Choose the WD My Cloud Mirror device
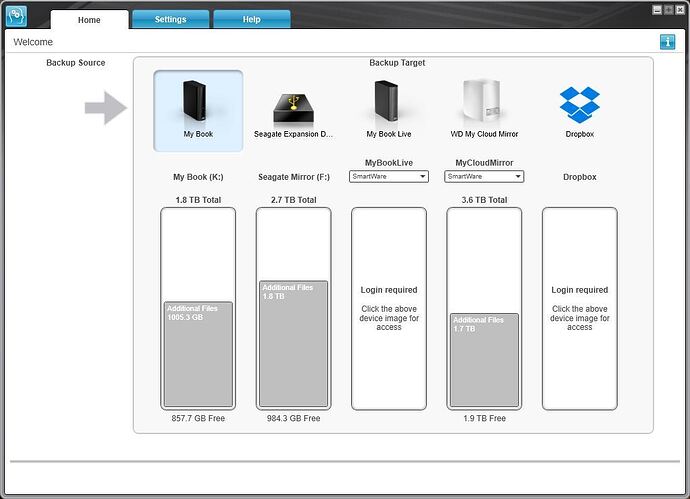 point(482,100)
